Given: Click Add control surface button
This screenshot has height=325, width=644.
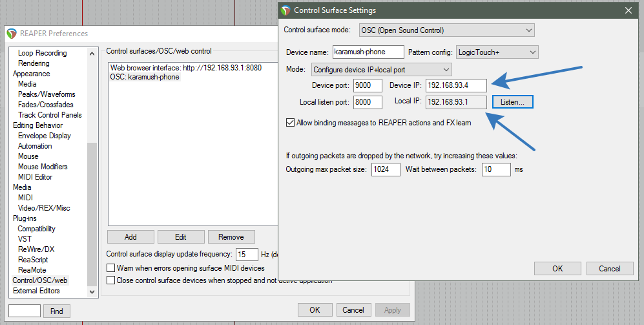Looking at the screenshot, I should click(x=130, y=236).
